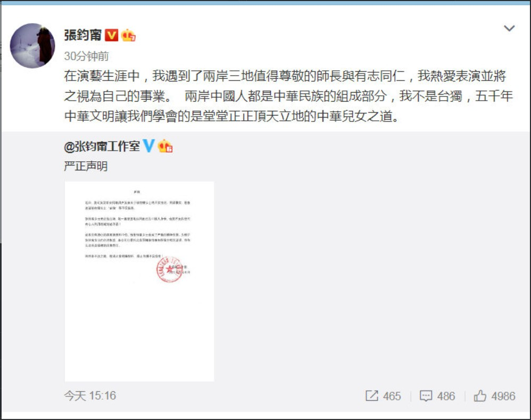The width and height of the screenshot is (531, 420).
Task: Toggle the thumbs-up like icon
Action: tap(480, 396)
